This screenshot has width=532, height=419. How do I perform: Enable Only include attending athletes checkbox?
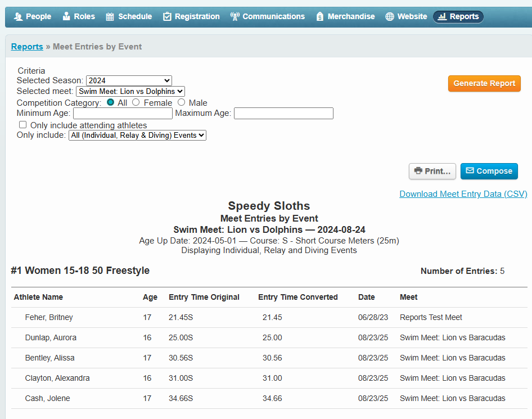(x=23, y=125)
